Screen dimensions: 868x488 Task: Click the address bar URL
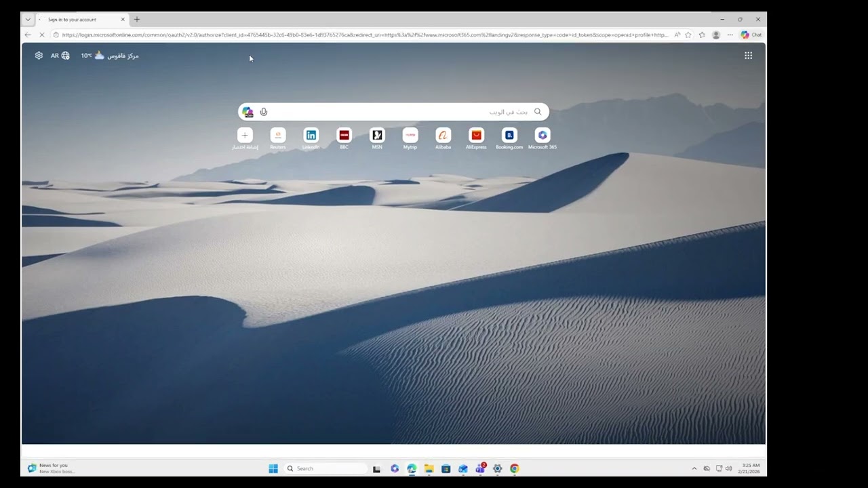tap(365, 35)
